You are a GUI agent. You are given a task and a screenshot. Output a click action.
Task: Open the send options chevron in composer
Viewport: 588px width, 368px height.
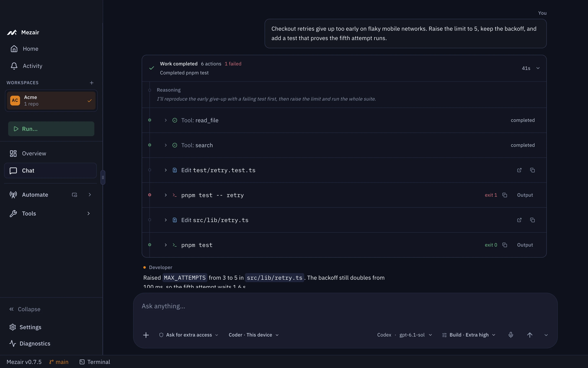point(546,335)
